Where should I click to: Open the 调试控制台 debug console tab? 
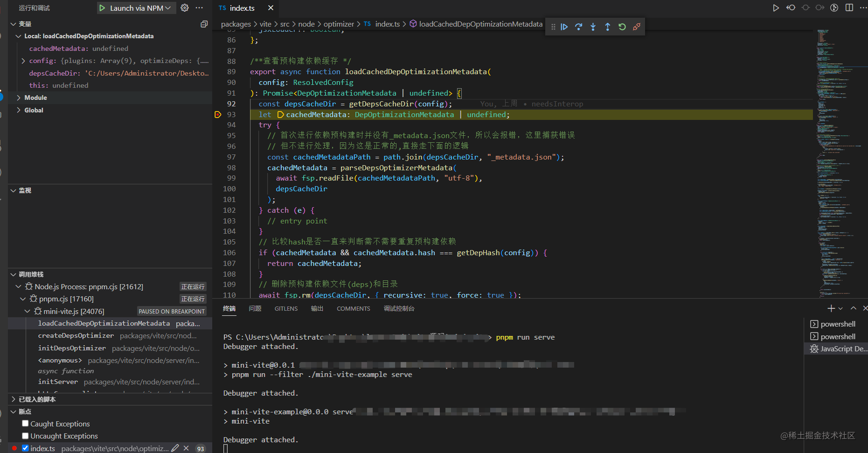click(x=399, y=308)
